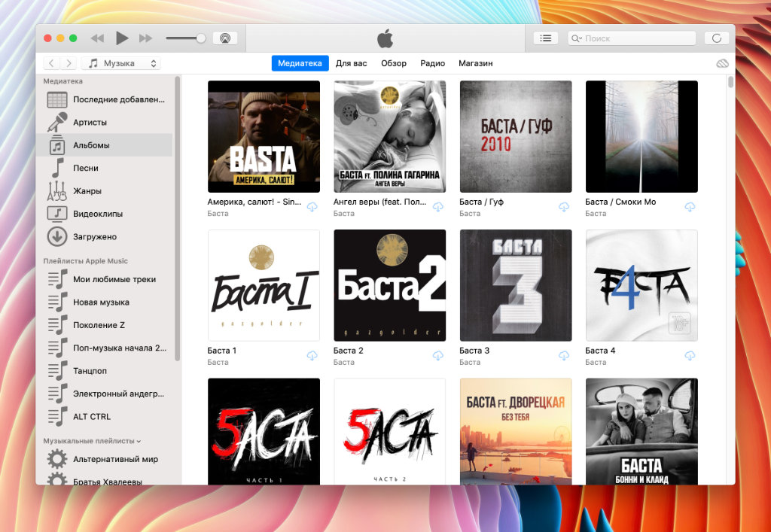Download Баста 4 via cloud icon
This screenshot has height=532, width=771.
pos(690,356)
